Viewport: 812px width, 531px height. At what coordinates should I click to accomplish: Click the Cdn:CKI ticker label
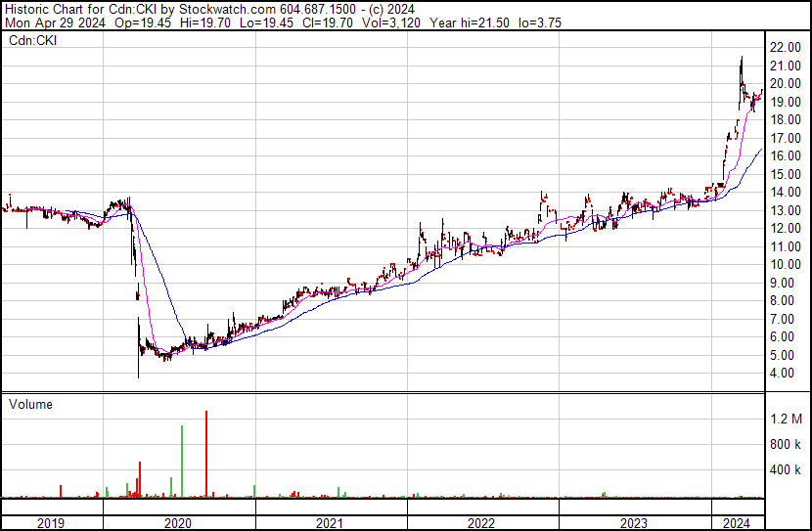pos(31,40)
